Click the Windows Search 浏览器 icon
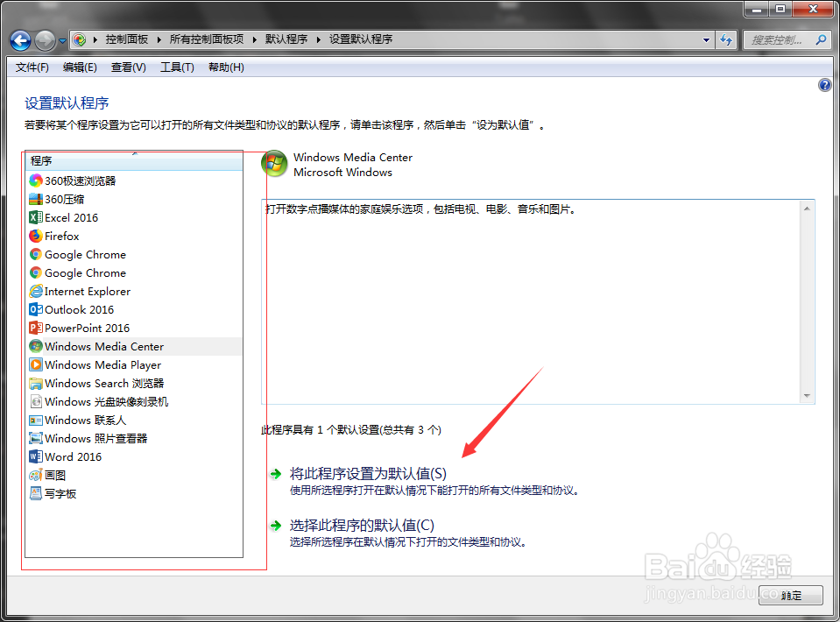 [x=36, y=383]
